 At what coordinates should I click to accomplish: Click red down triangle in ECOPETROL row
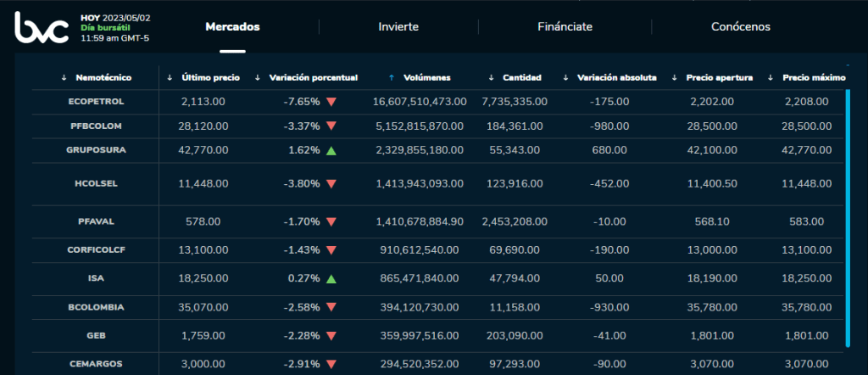pyautogui.click(x=331, y=102)
